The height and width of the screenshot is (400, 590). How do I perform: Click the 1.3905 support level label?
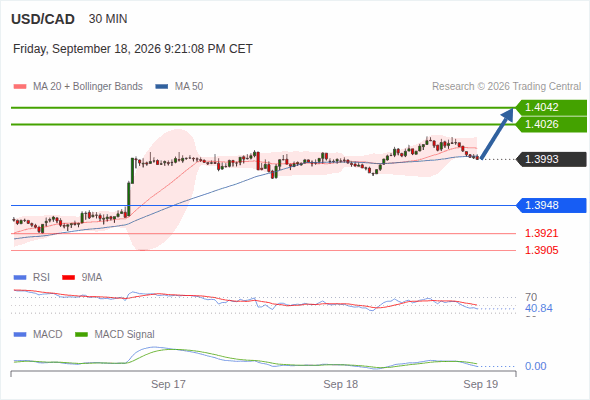[x=541, y=250]
